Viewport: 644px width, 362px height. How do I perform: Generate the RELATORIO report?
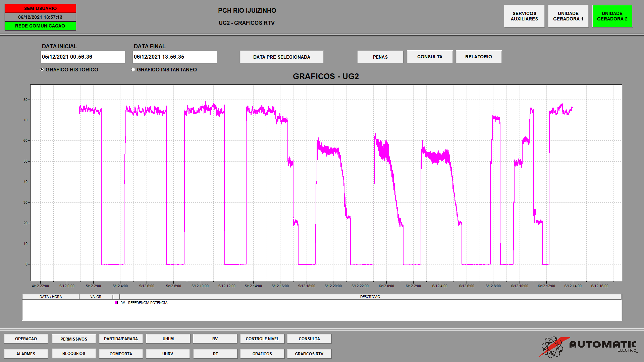tap(479, 57)
